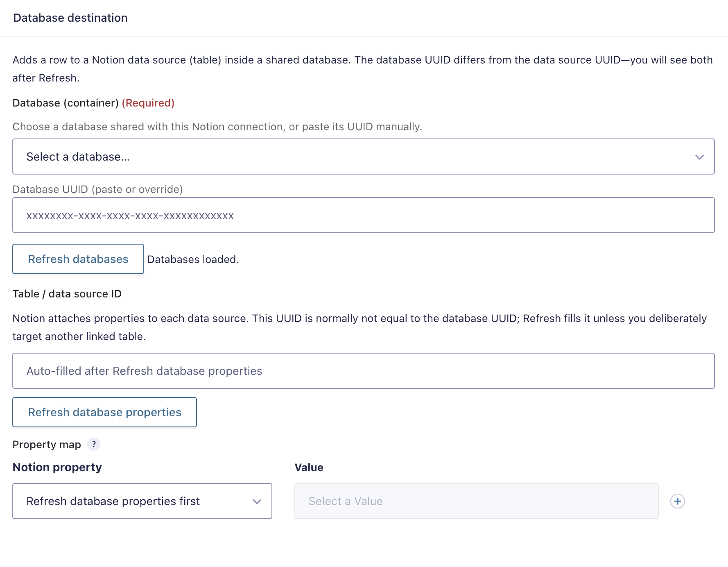This screenshot has height=567, width=728.
Task: Click the 'Choose a database shared' hint text
Action: pos(217,127)
